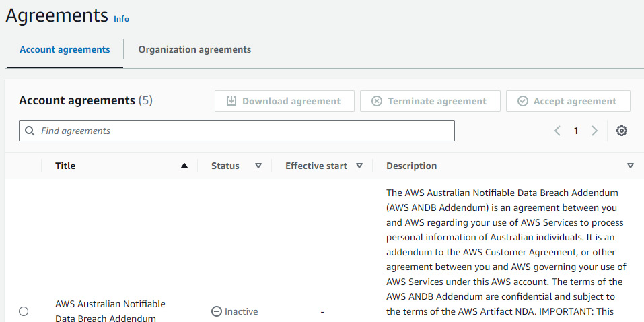The image size is (644, 322).
Task: Sort by Description column arrow
Action: point(631,166)
